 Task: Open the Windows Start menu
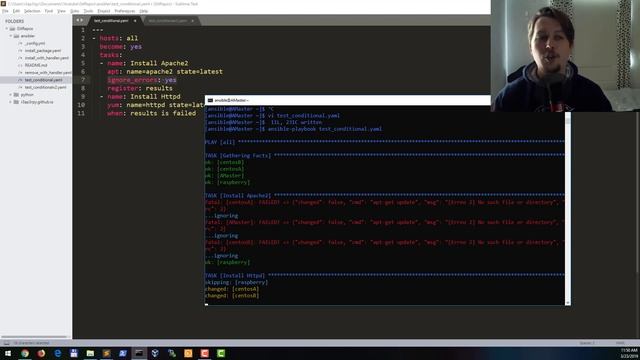point(8,353)
